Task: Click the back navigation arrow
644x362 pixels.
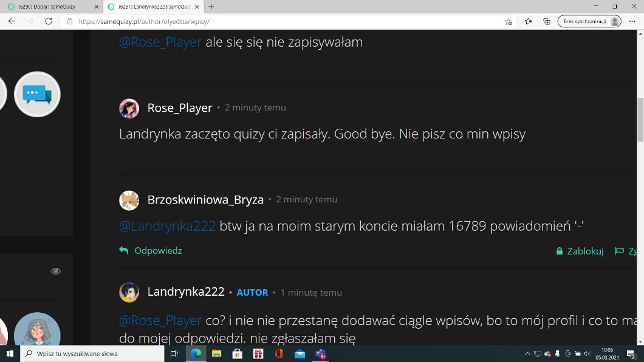Action: coord(12,21)
